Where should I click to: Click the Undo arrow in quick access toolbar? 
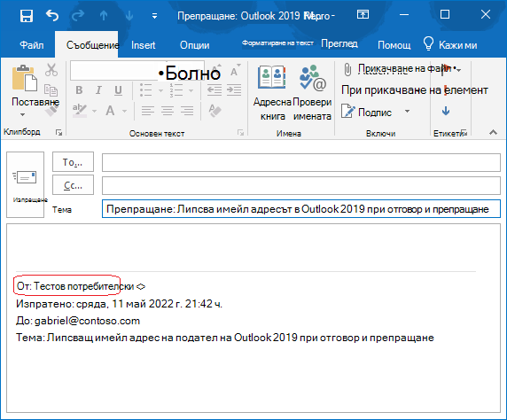pos(52,15)
